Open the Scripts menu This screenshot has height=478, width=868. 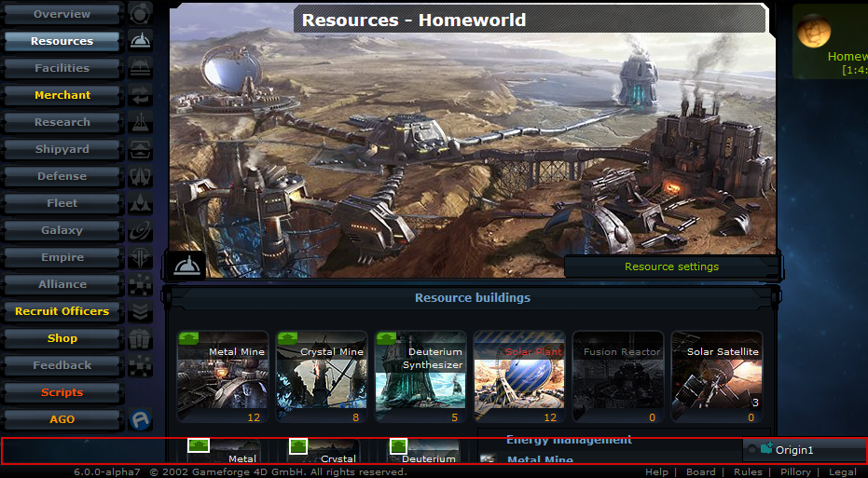[62, 393]
